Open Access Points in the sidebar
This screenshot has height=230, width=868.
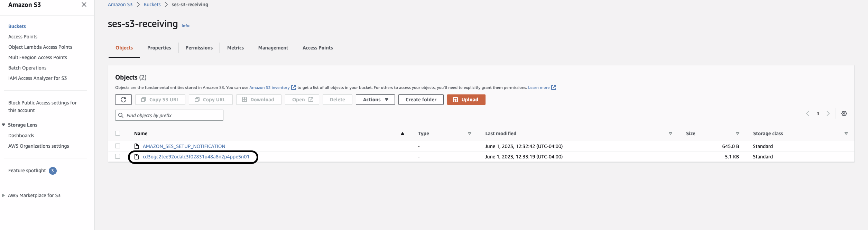(23, 37)
